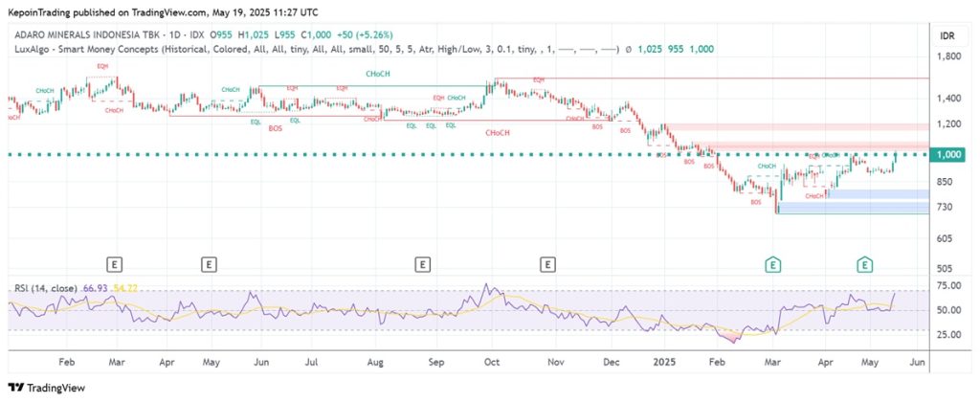The height and width of the screenshot is (402, 980).
Task: Click the gray earnings marker before November
Action: (547, 263)
